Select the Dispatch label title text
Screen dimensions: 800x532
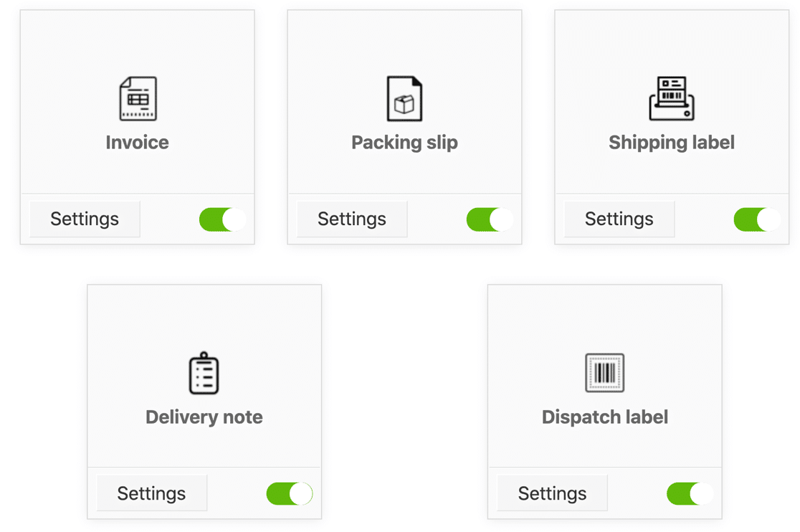pyautogui.click(x=605, y=417)
